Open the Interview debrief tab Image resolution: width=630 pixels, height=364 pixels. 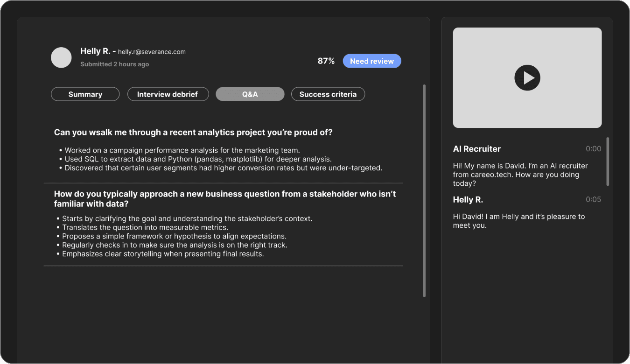[167, 94]
